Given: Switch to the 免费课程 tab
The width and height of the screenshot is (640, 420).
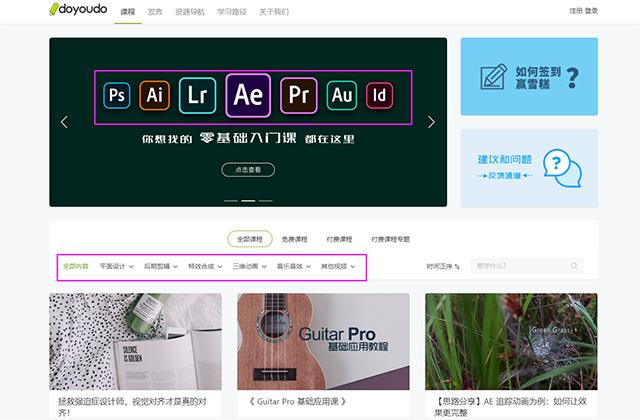Looking at the screenshot, I should [x=294, y=239].
